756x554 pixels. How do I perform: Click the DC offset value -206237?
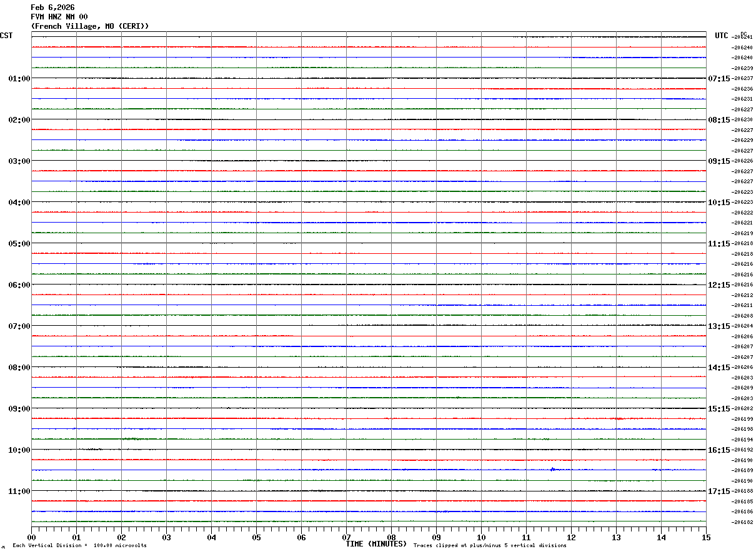tap(742, 78)
